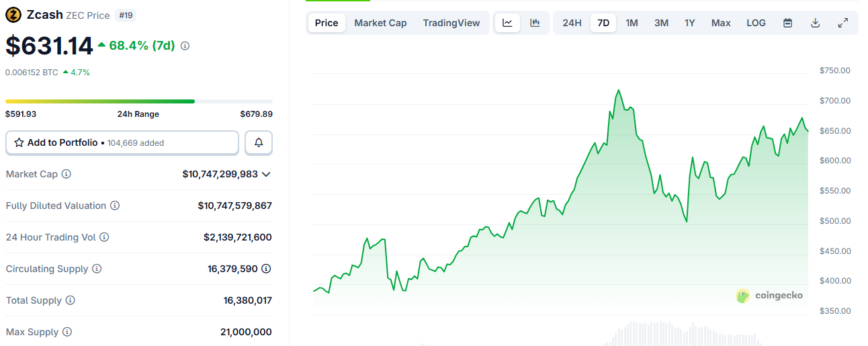Click the star icon in Add to Portfolio
This screenshot has width=868, height=346.
pos(19,142)
